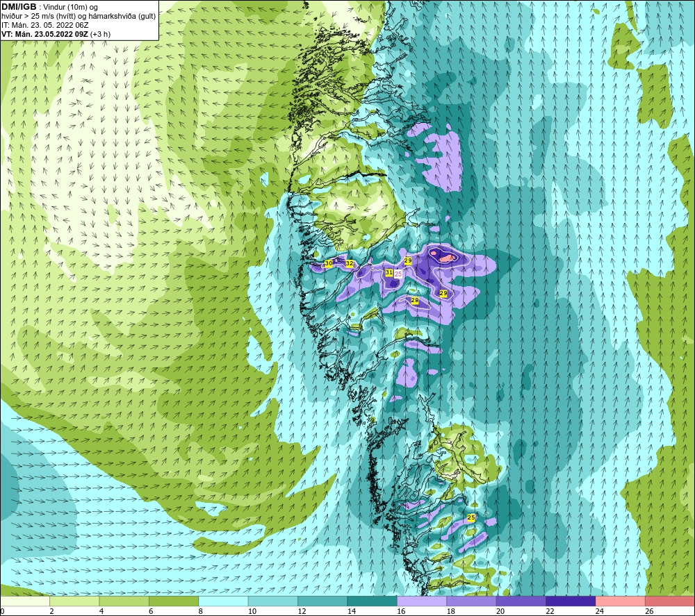Screen dimensions: 695x616
Task: Select the 14–16 m/s dark teal swatch
Action: [373, 601]
